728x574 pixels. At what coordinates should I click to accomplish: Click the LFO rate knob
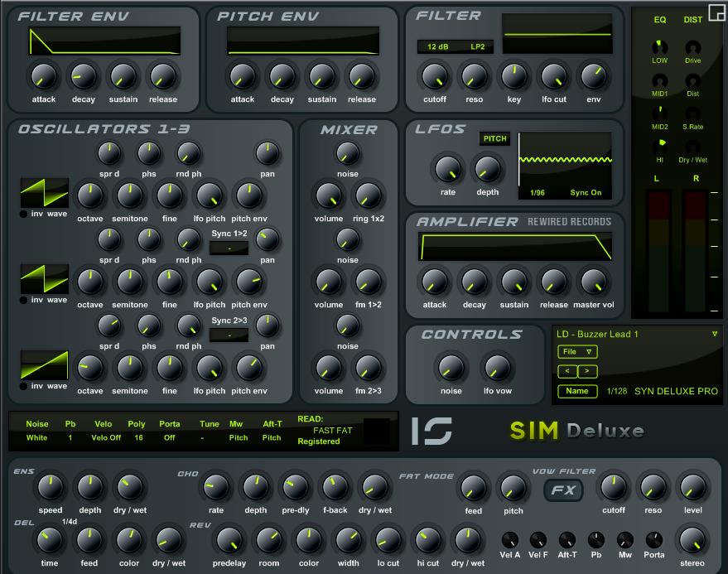(x=447, y=170)
